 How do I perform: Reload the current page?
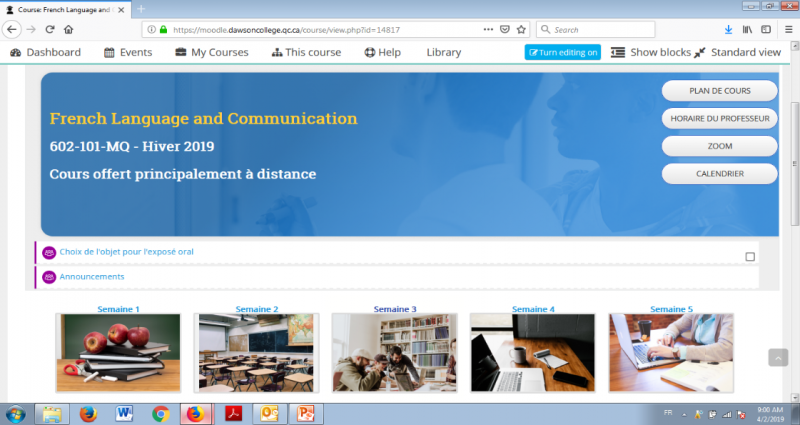[50, 30]
